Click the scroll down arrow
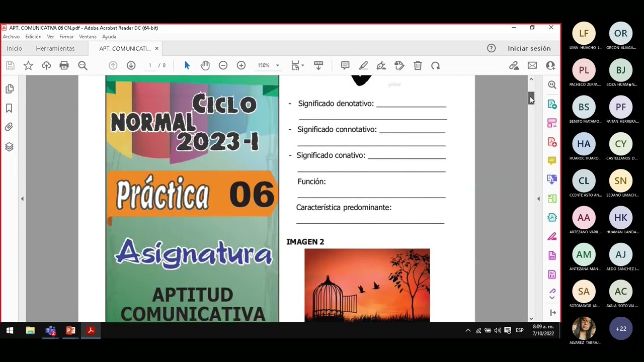Screen dimensions: 644x362 (x=531, y=318)
